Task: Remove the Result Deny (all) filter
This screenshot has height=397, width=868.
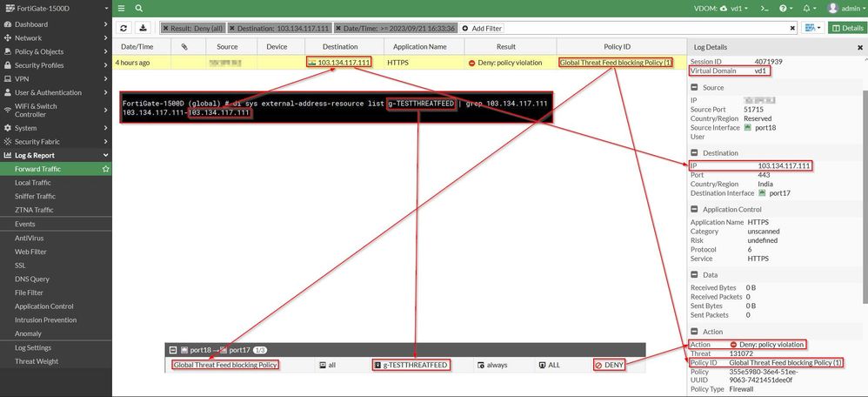Action: point(165,28)
